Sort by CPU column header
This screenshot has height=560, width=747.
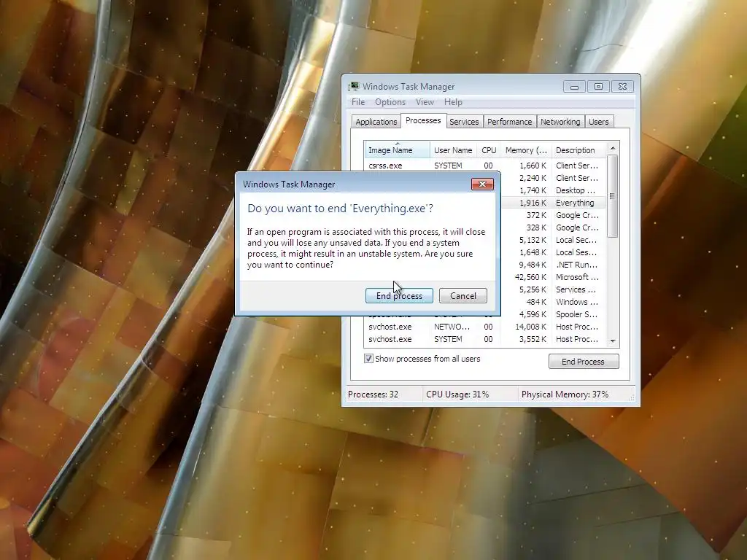point(489,150)
